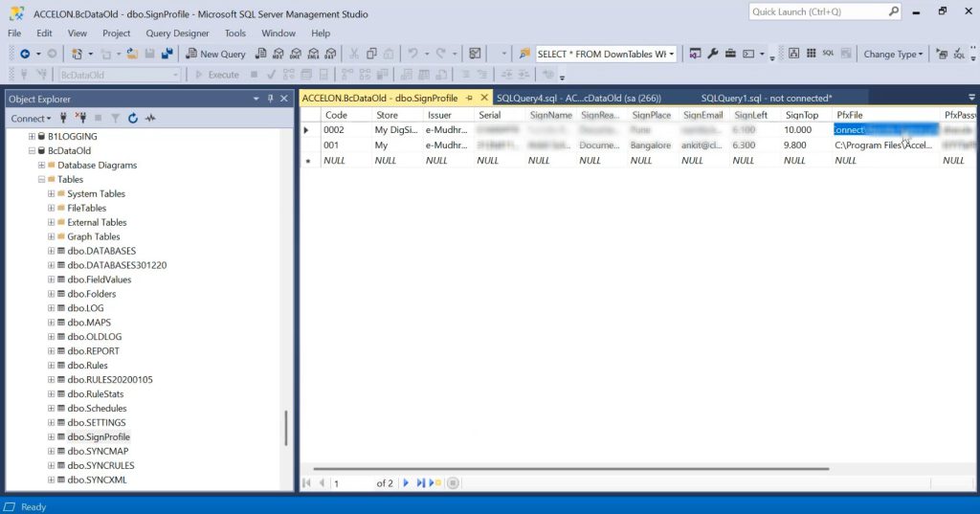Click the Find in Files icon
Viewport: 980px width, 514px height.
(524, 54)
